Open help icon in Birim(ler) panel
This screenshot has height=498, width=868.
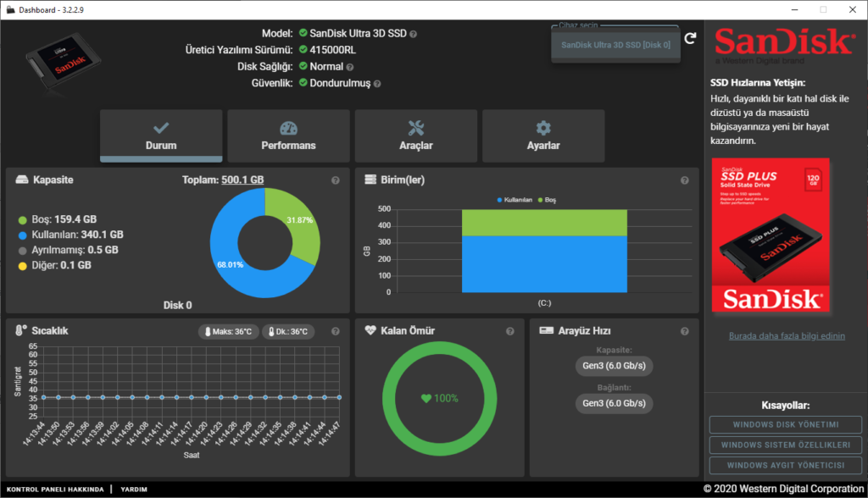[685, 180]
